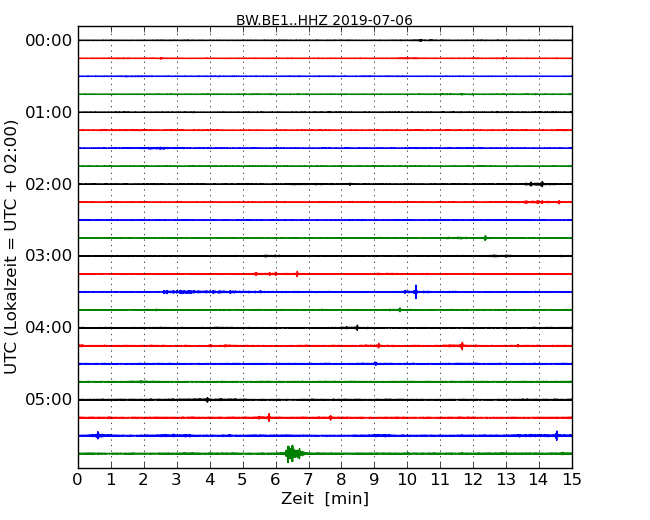Click the x-axis tick label 13
Screen dimensions: 650x520
tap(506, 480)
